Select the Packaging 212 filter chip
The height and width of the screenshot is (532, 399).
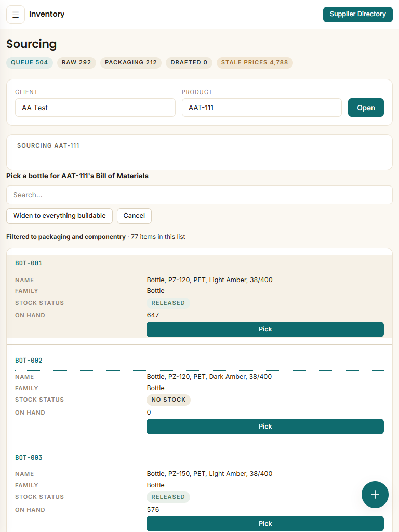tap(130, 62)
